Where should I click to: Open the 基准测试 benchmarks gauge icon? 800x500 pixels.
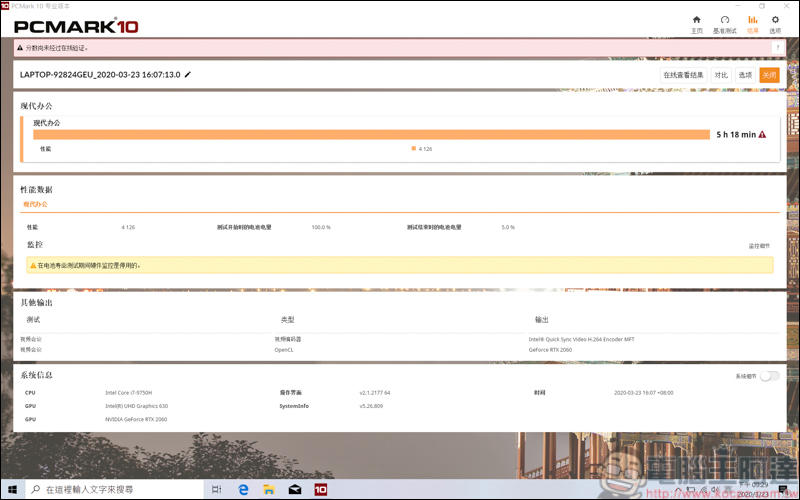click(x=725, y=23)
